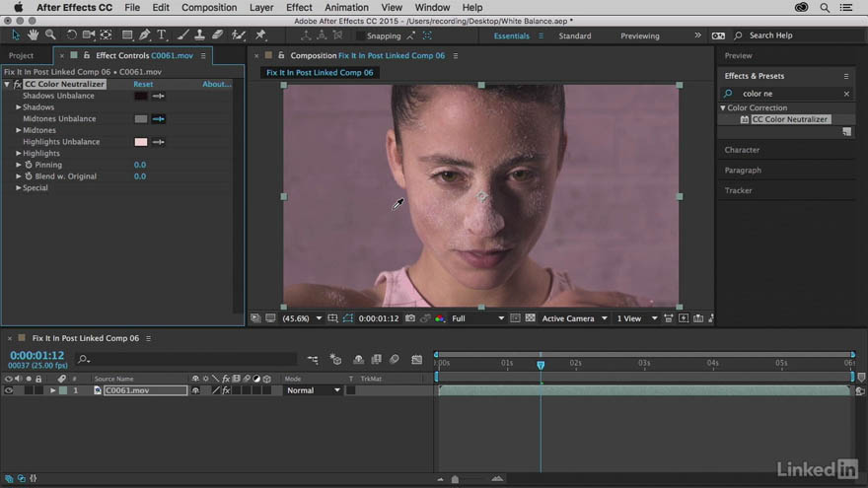Select the Unified Camera tool

(89, 35)
